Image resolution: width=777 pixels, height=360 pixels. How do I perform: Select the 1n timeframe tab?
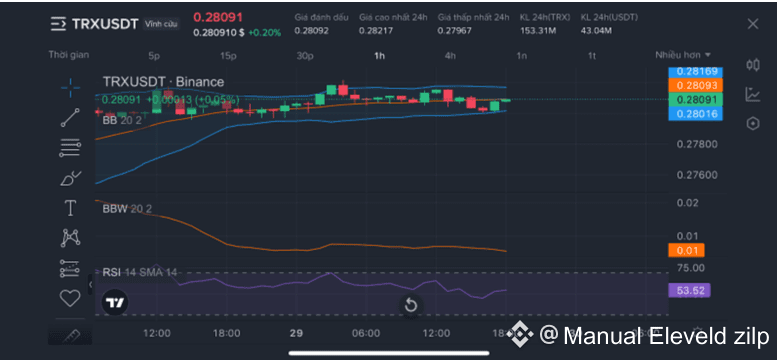point(522,56)
